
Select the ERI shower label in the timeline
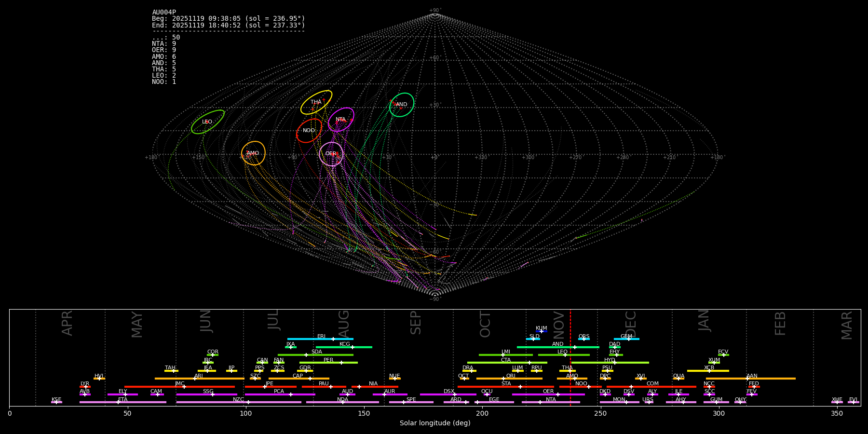click(x=322, y=337)
